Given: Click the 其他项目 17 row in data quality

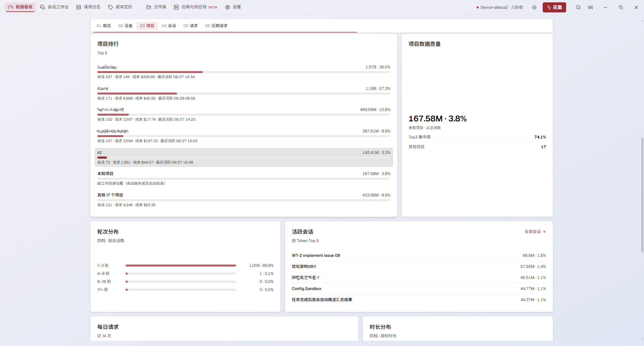Looking at the screenshot, I should click(477, 147).
